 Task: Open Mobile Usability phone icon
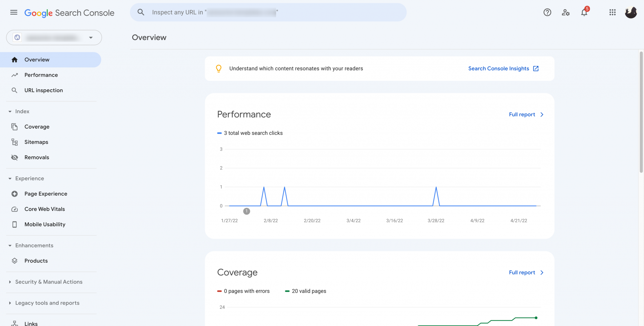(x=14, y=224)
